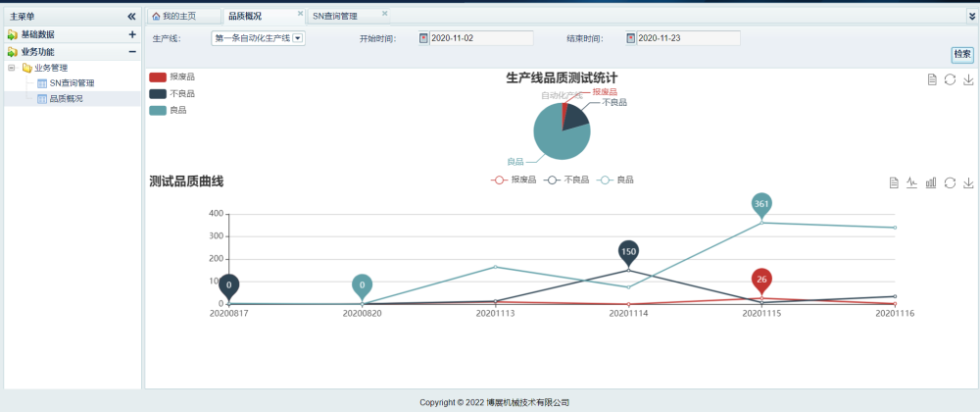Toggle the 良品 pie legend swatch
980x412 pixels.
point(158,110)
